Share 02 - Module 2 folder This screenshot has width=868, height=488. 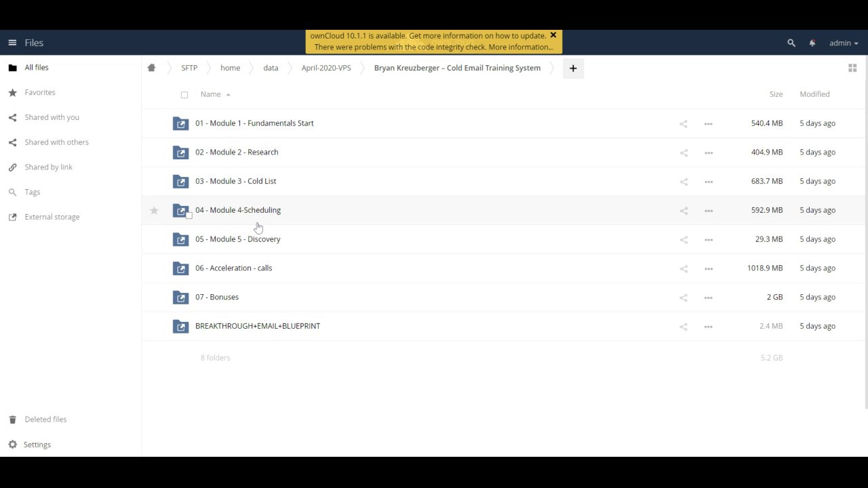684,153
